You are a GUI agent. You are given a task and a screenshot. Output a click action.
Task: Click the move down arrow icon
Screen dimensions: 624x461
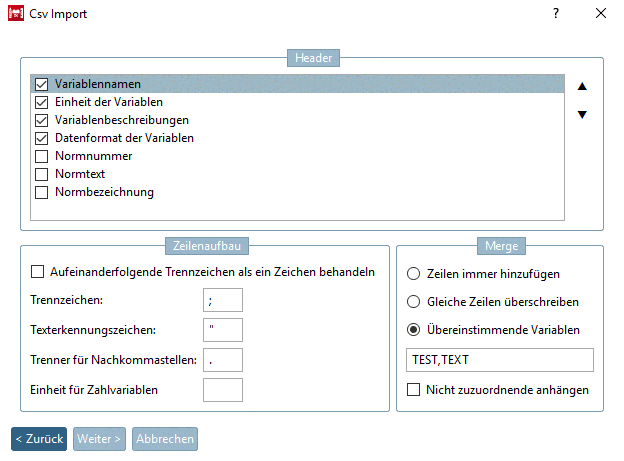tap(582, 114)
